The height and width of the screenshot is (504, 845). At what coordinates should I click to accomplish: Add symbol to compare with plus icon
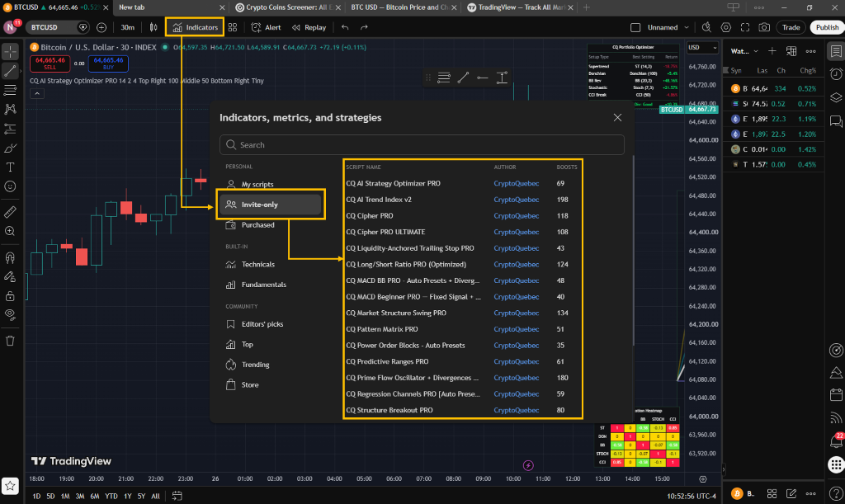(x=101, y=27)
